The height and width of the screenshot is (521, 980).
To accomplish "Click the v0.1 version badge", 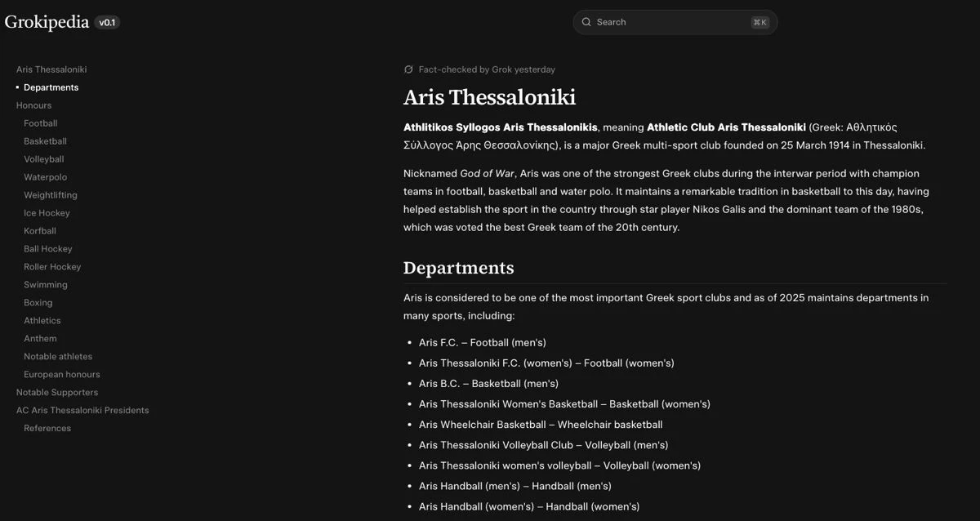I will pos(107,23).
